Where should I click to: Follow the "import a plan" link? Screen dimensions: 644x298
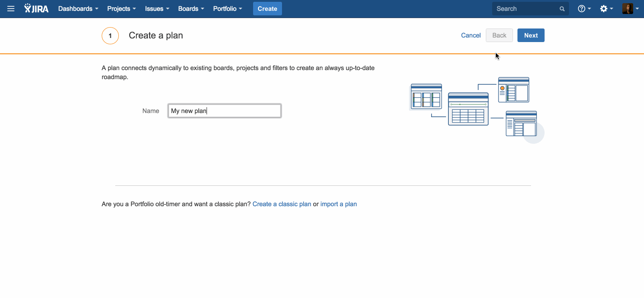click(338, 204)
